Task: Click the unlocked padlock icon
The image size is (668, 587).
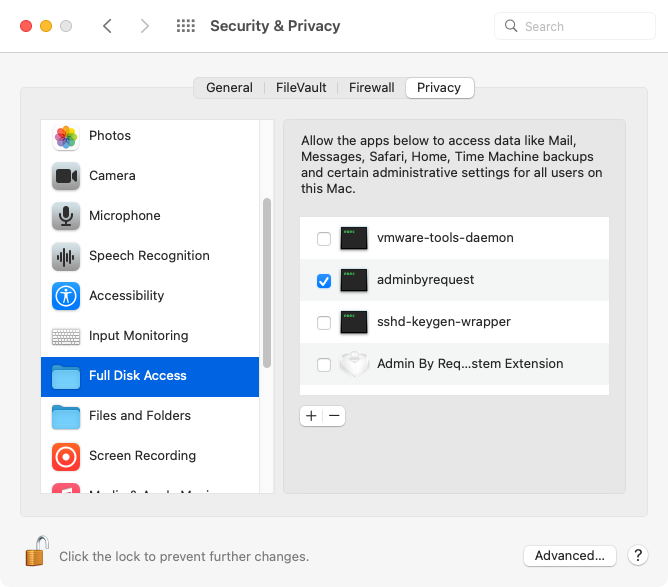Action: (x=37, y=551)
